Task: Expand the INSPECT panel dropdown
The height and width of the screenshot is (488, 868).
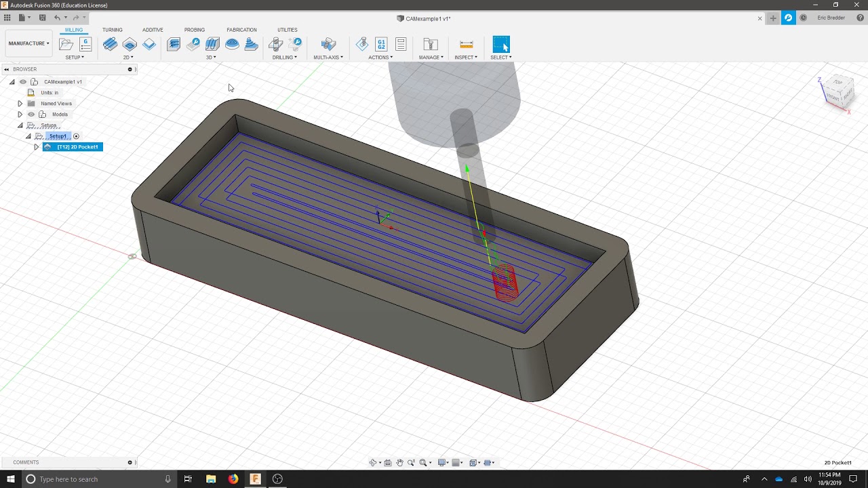Action: point(466,58)
